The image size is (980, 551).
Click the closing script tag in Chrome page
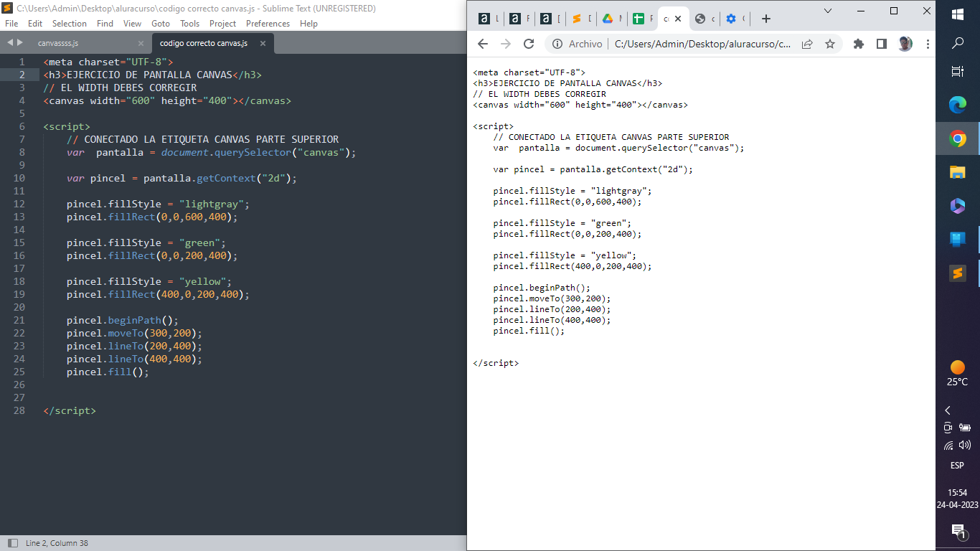coord(496,363)
